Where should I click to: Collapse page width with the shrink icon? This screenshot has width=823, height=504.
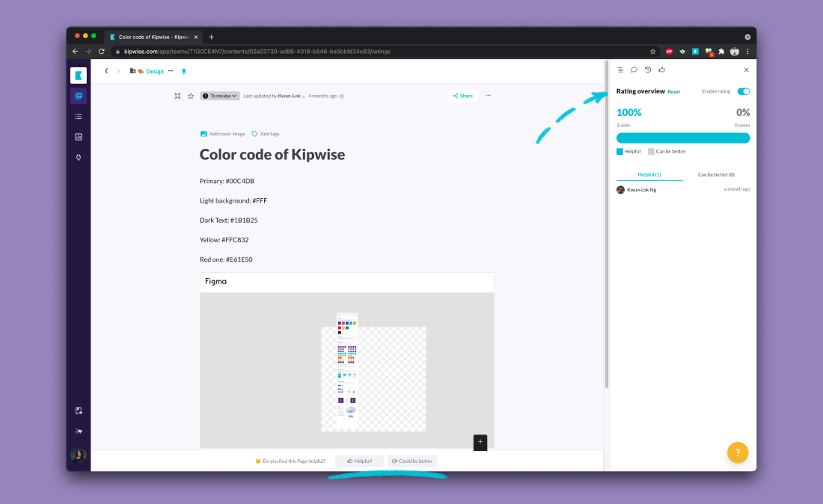(177, 96)
